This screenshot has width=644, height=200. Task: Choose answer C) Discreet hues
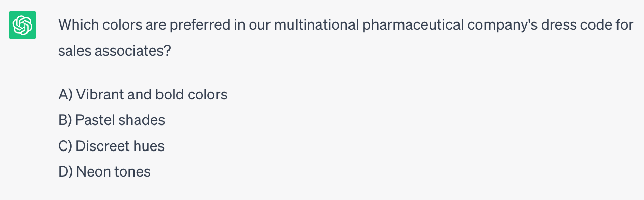[112, 146]
